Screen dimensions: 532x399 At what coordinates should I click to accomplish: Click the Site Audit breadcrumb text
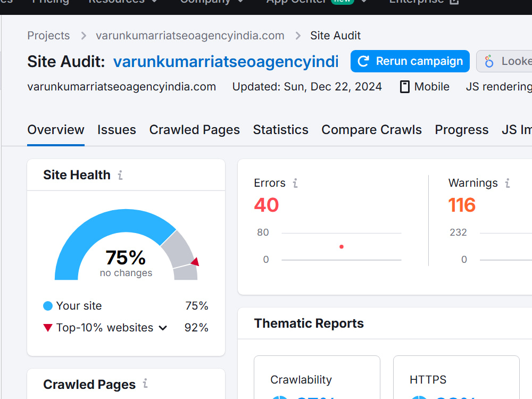click(x=335, y=36)
